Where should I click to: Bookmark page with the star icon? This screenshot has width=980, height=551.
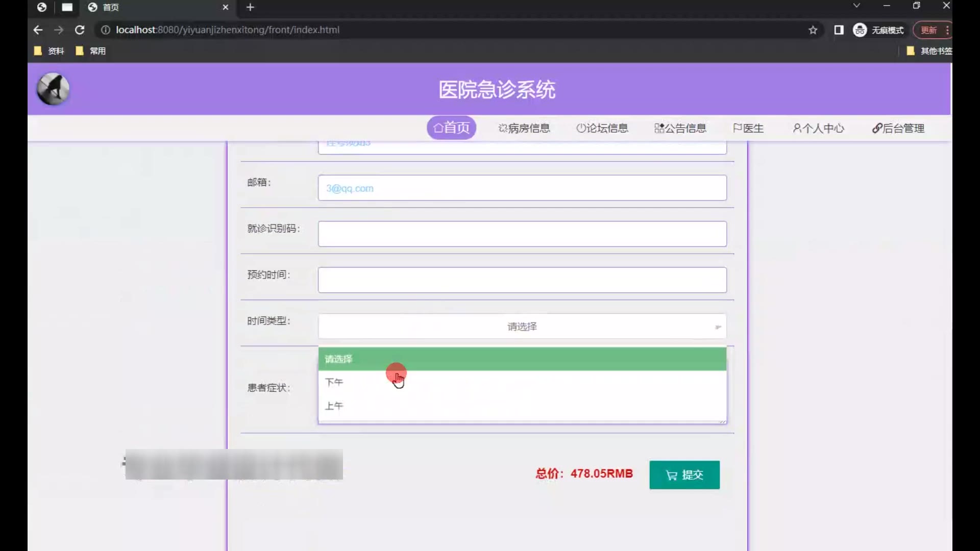point(813,30)
